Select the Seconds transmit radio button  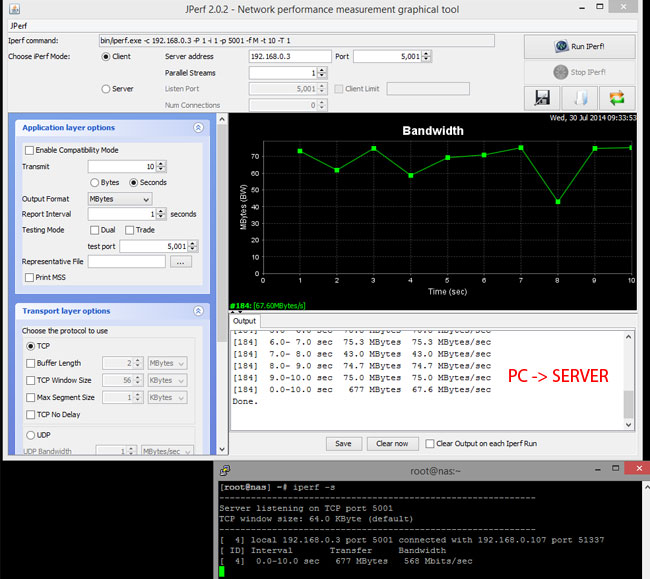click(133, 182)
